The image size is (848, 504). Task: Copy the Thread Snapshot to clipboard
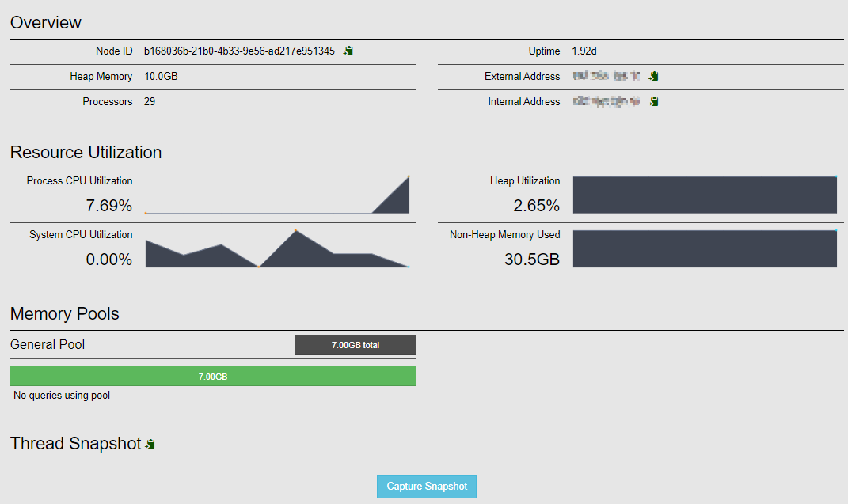coord(150,444)
